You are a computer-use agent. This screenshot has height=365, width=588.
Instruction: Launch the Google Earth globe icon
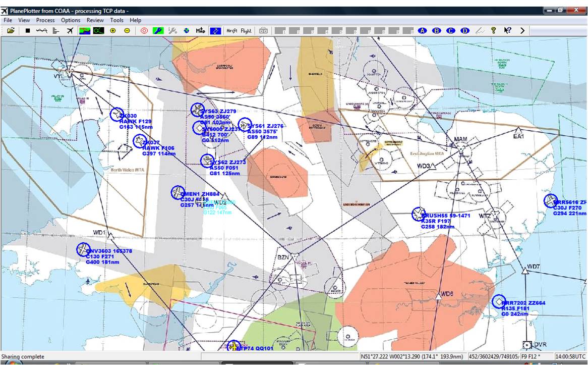click(x=187, y=31)
